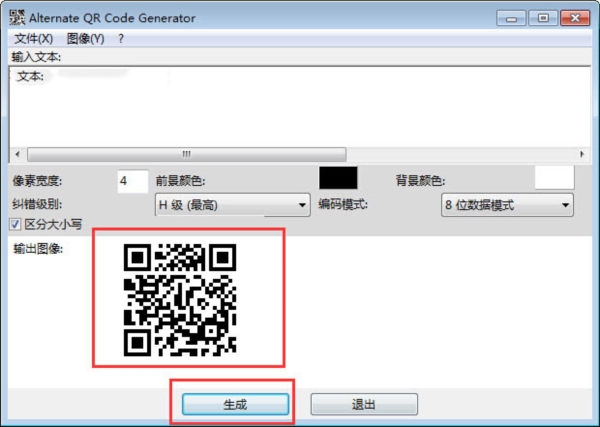Close the Alternate QR Code Generator window

576,17
